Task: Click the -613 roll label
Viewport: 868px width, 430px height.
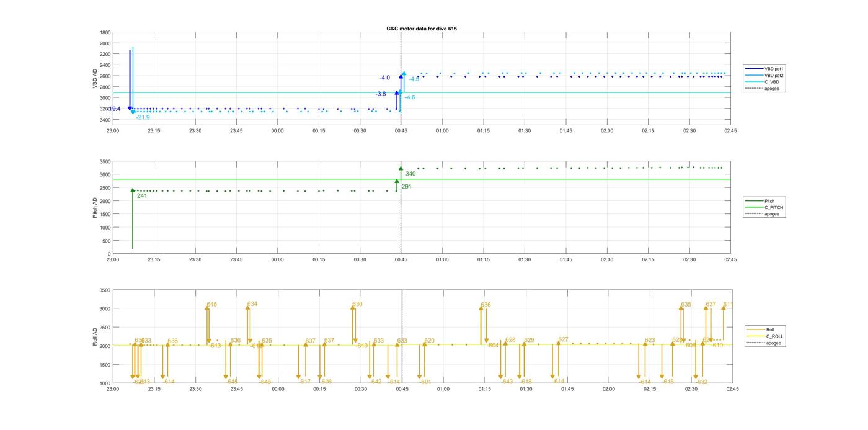Action: (x=215, y=346)
